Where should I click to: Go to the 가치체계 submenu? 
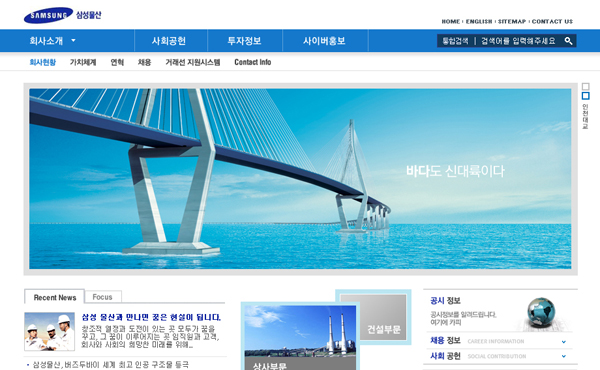[83, 62]
